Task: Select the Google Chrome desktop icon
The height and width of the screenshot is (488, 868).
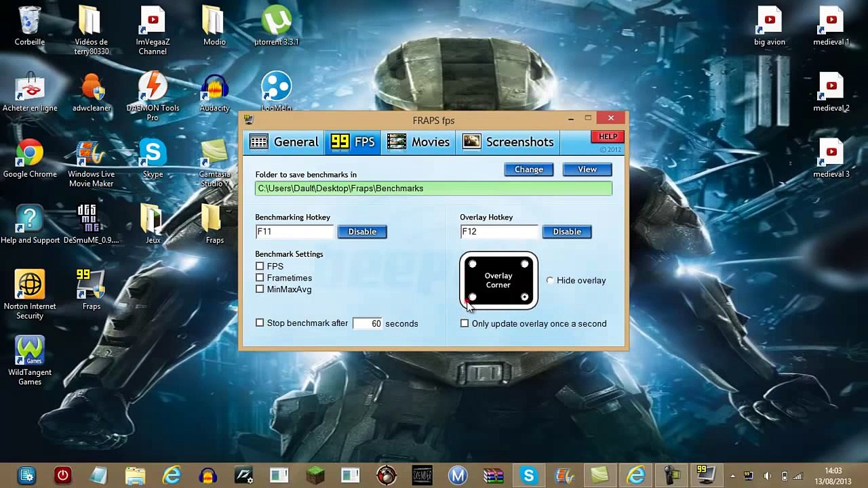Action: [x=30, y=159]
